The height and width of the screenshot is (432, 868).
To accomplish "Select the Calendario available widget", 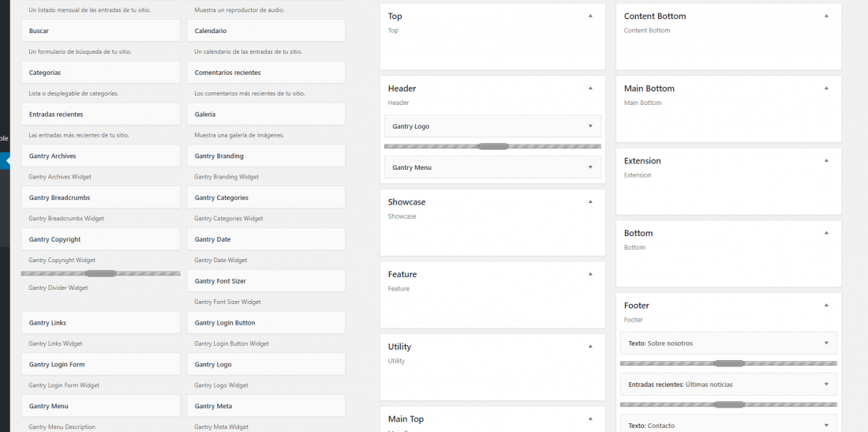I will coord(266,31).
